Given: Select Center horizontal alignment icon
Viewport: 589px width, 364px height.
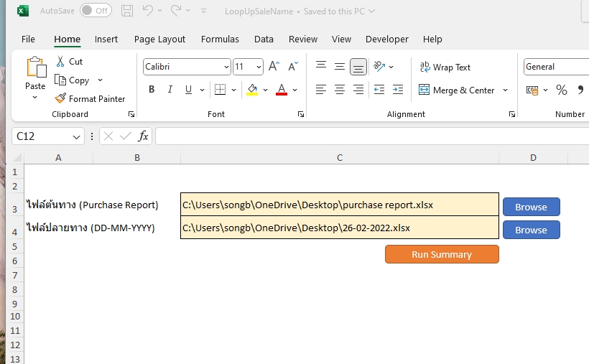Looking at the screenshot, I should [x=340, y=90].
